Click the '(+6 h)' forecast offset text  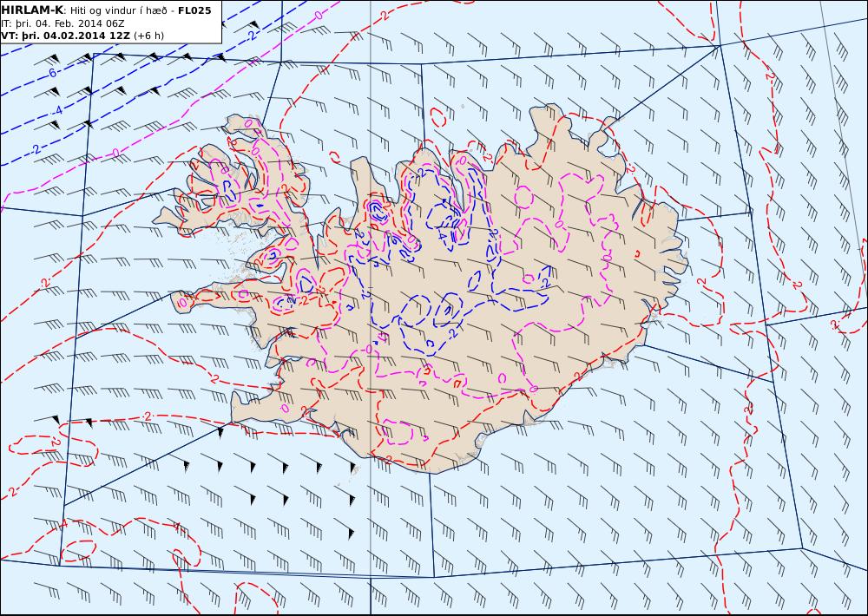149,36
